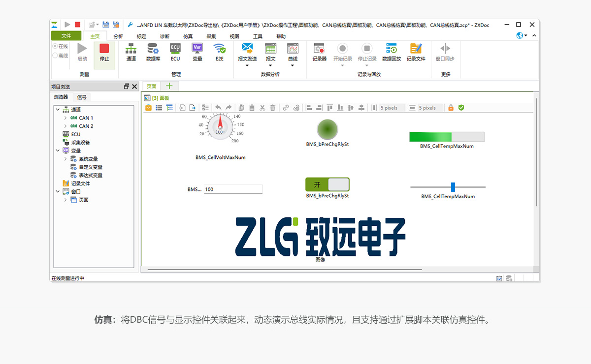Screen dimensions: 591x364
Task: Collapse the ribbon with the caret button
Action: 534,35
